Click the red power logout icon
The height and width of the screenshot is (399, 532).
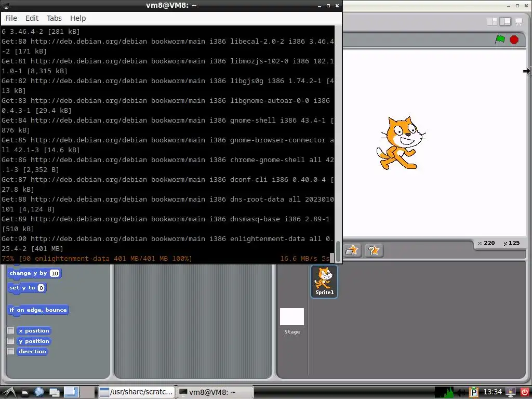(x=524, y=393)
